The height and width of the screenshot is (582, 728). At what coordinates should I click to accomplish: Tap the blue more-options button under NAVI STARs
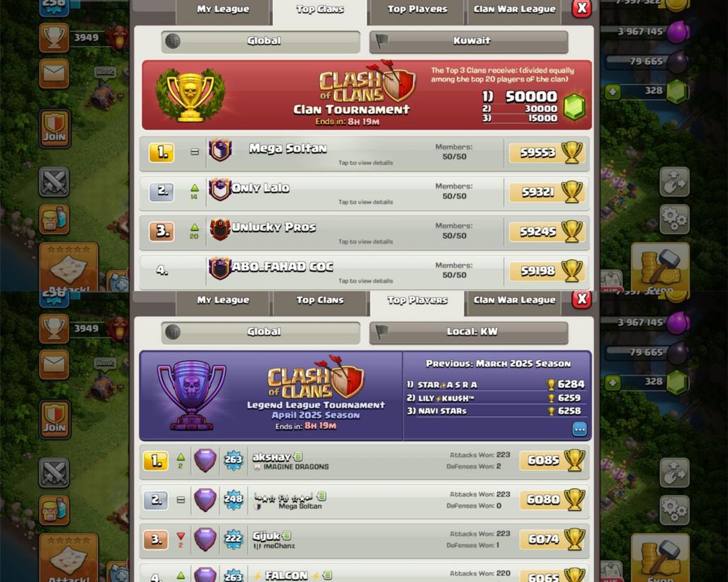(x=579, y=429)
